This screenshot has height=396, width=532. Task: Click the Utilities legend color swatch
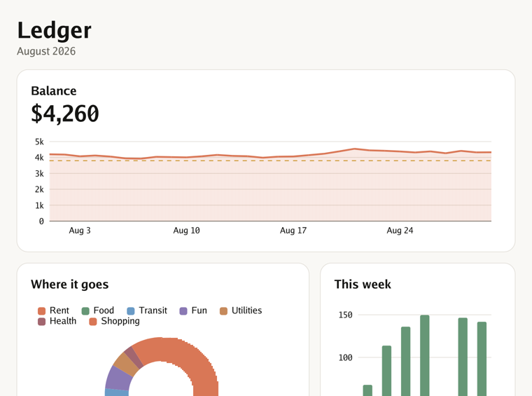(223, 311)
